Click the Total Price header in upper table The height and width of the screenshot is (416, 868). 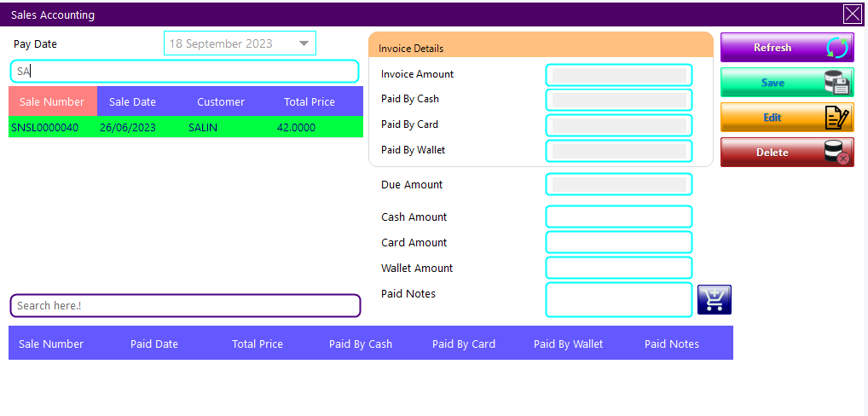(x=310, y=101)
